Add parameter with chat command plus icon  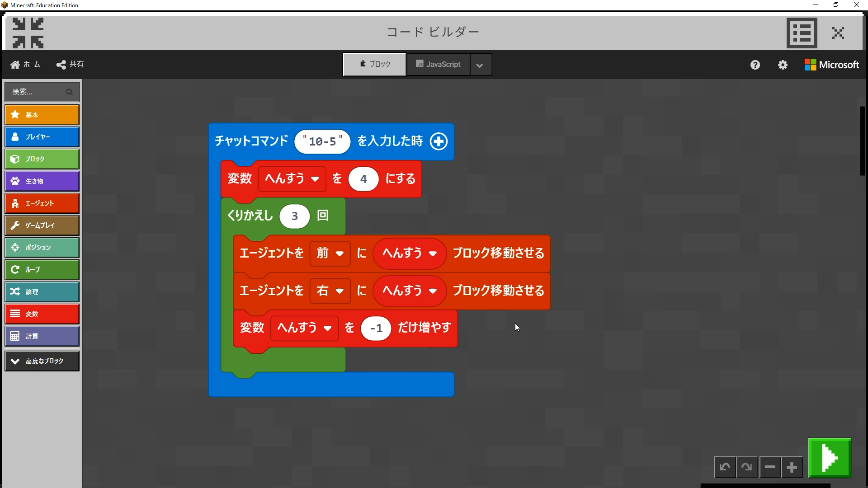439,141
